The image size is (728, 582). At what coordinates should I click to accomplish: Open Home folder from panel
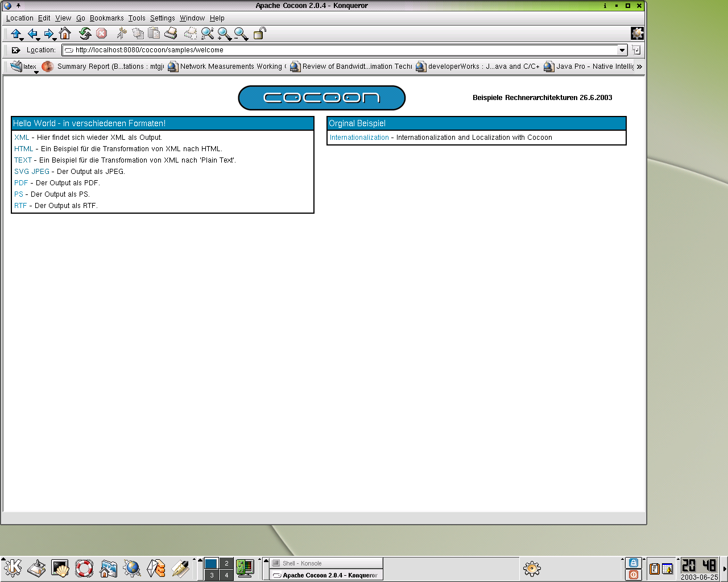[x=108, y=568]
